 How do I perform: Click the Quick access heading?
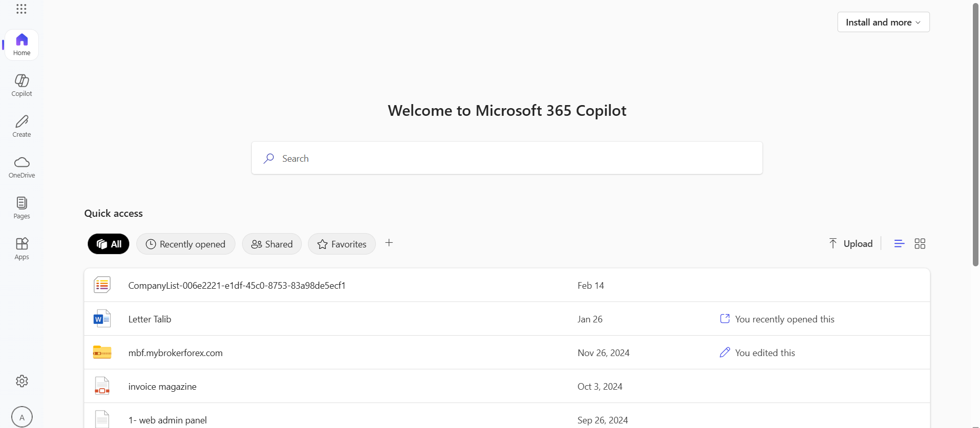click(x=113, y=213)
